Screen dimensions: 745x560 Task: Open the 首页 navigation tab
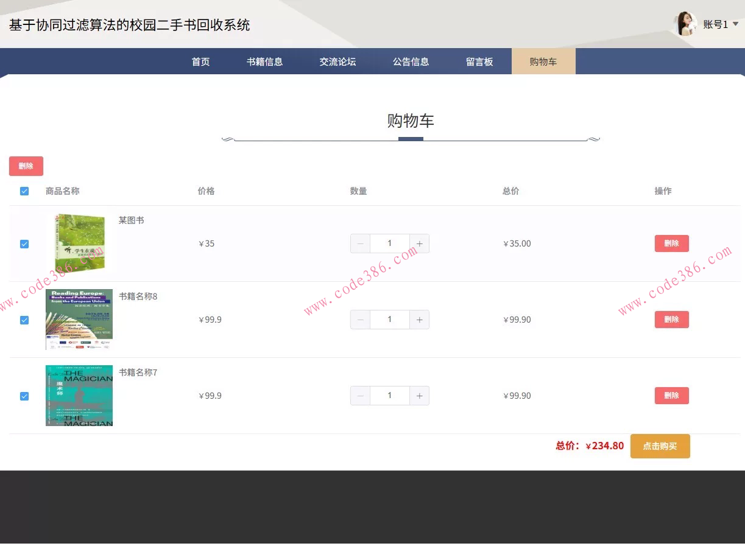(x=200, y=61)
